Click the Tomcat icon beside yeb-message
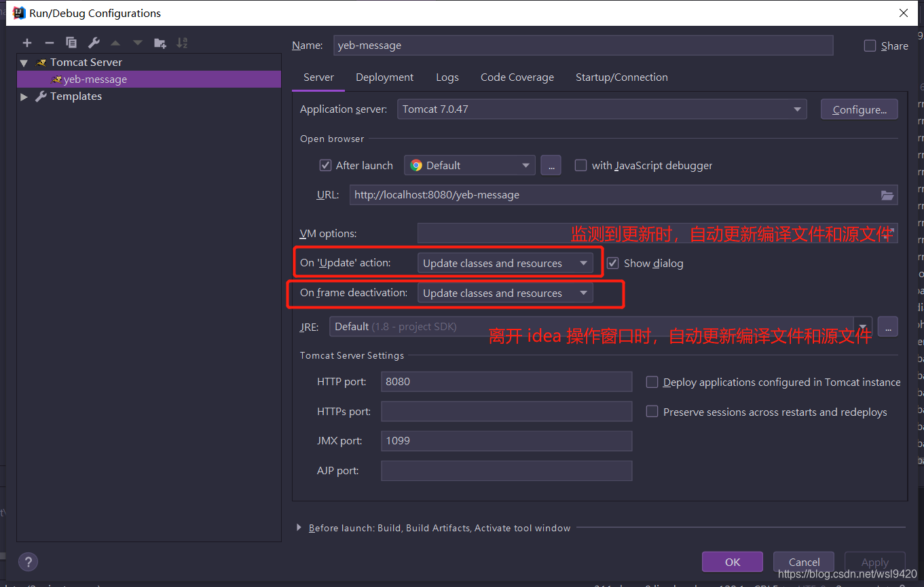Image resolution: width=924 pixels, height=587 pixels. [57, 79]
